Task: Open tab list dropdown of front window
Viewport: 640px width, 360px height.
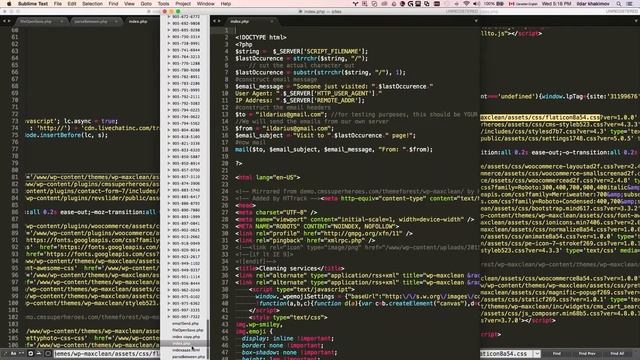Action: pyautogui.click(x=476, y=21)
